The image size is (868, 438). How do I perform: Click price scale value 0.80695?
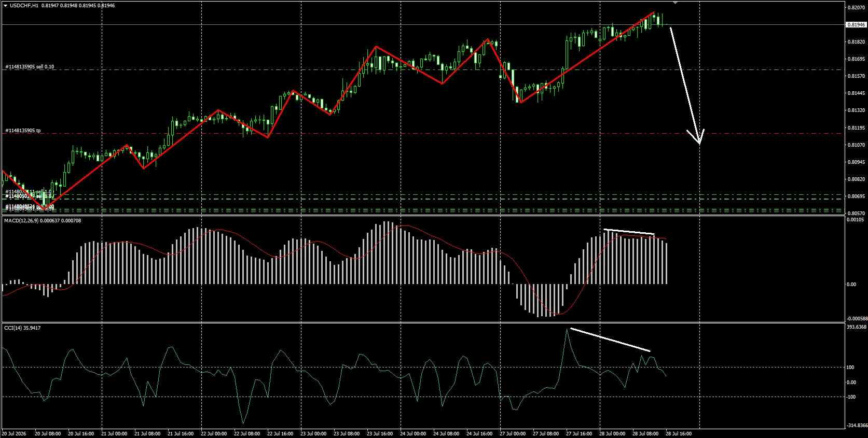pyautogui.click(x=856, y=196)
